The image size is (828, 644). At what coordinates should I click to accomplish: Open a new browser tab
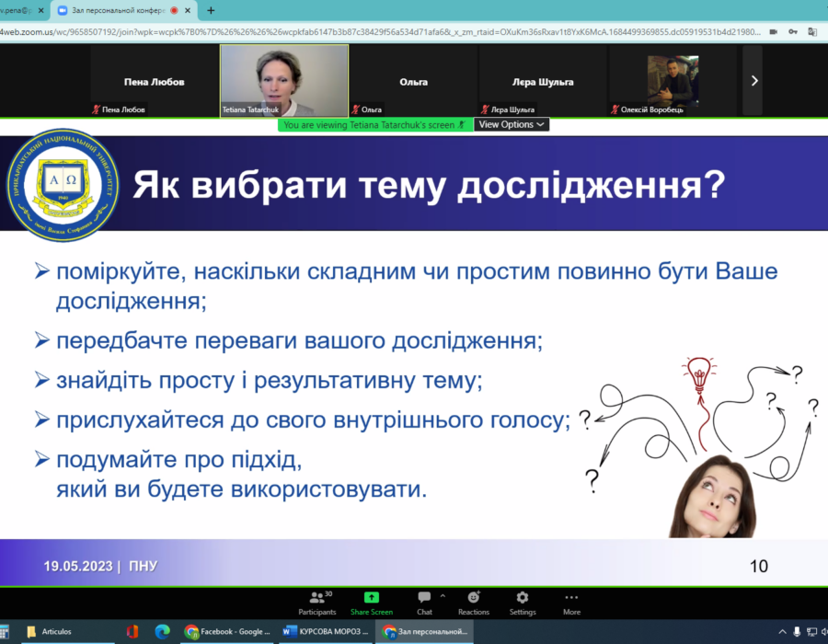[x=211, y=10]
